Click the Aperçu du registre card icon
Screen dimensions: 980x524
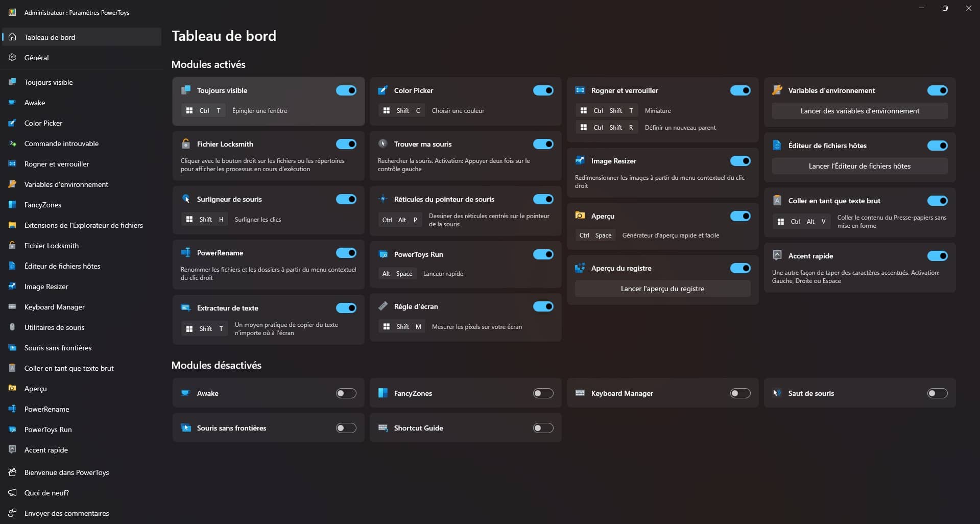click(x=580, y=268)
